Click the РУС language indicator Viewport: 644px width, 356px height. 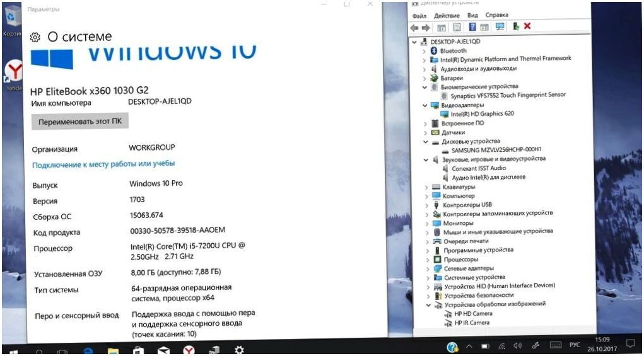coord(575,345)
